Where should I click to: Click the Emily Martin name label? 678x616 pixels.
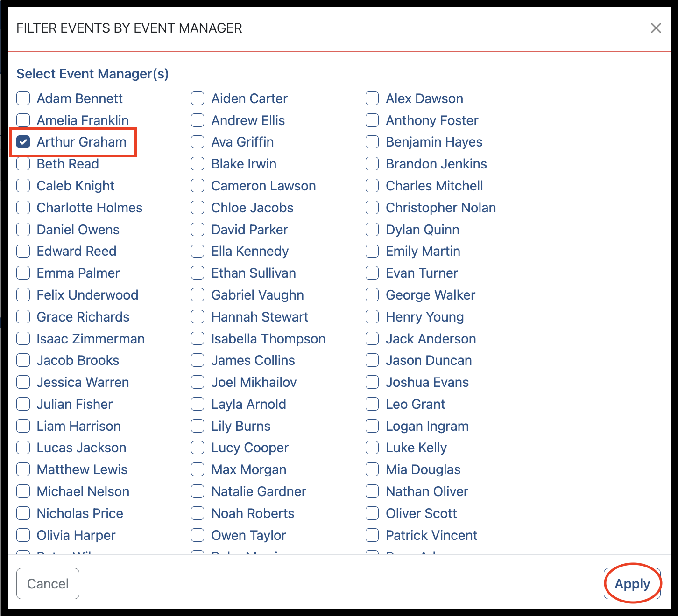click(423, 252)
